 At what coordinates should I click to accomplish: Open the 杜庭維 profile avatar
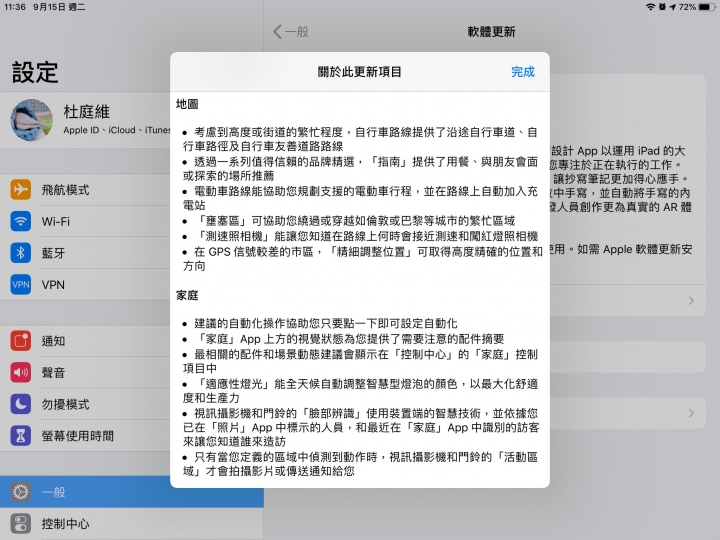32,120
